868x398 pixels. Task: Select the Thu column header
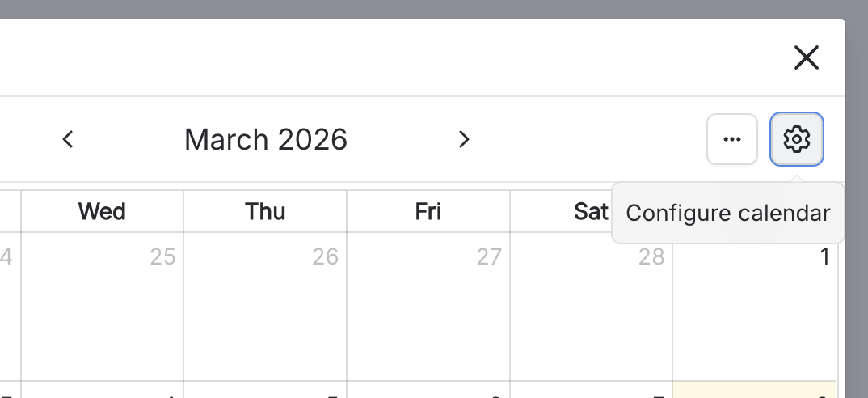tap(266, 211)
